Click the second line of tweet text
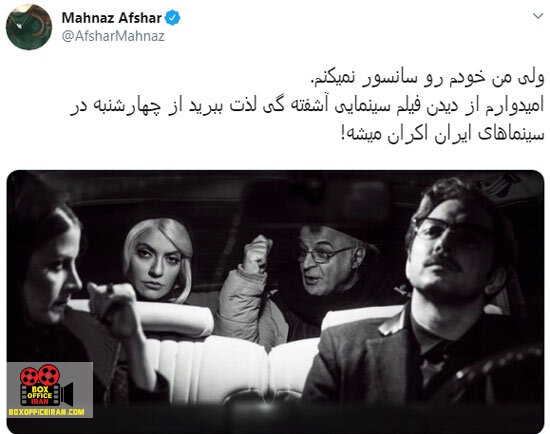 coord(307,106)
